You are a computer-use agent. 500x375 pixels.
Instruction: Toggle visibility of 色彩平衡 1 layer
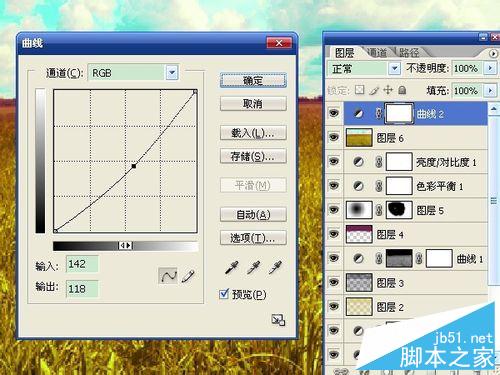[x=334, y=185]
